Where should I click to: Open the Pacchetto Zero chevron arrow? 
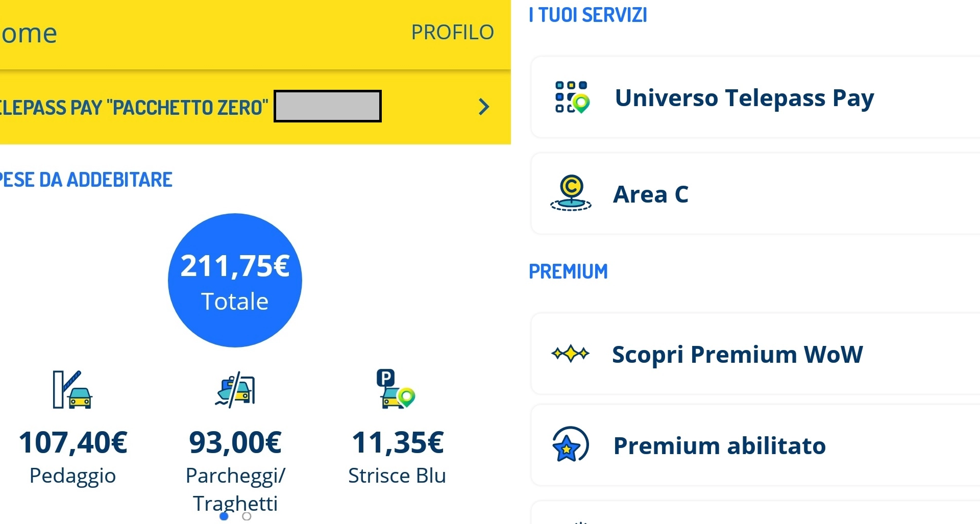tap(484, 107)
